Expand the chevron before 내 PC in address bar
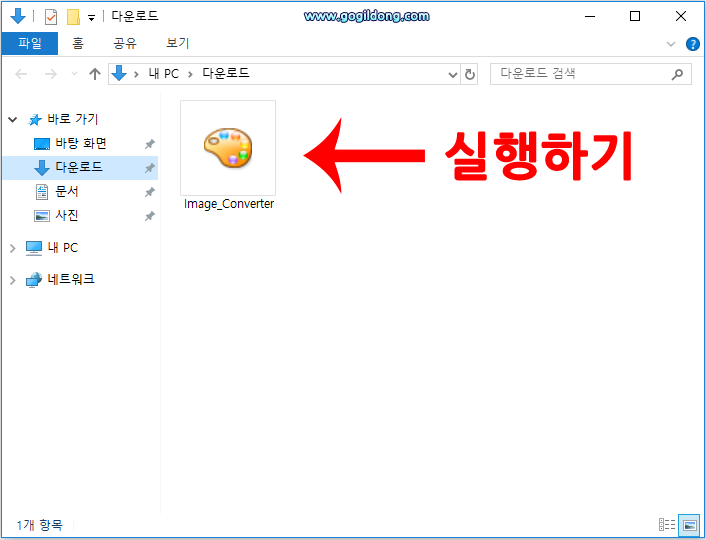 136,74
